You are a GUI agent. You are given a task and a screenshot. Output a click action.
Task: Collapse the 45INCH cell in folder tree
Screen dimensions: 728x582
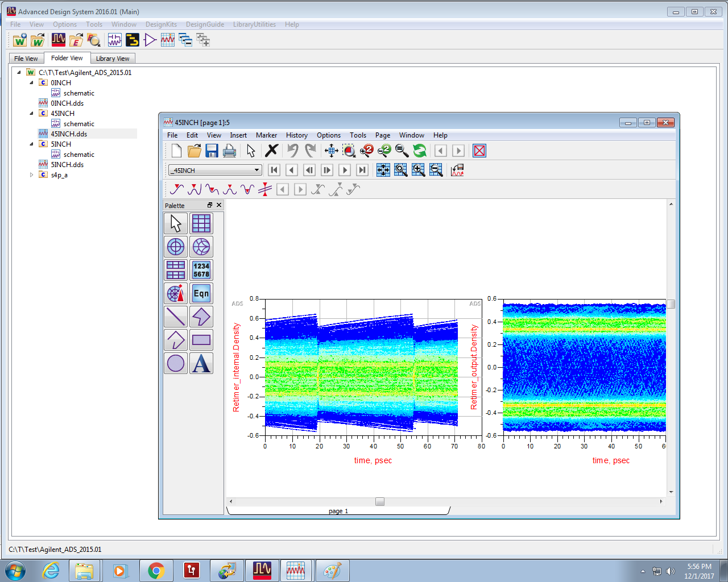pos(32,113)
